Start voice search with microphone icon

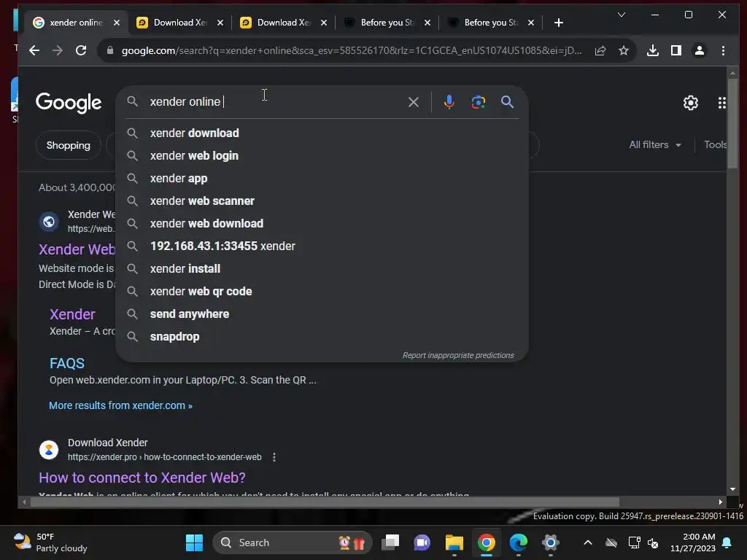pyautogui.click(x=449, y=102)
